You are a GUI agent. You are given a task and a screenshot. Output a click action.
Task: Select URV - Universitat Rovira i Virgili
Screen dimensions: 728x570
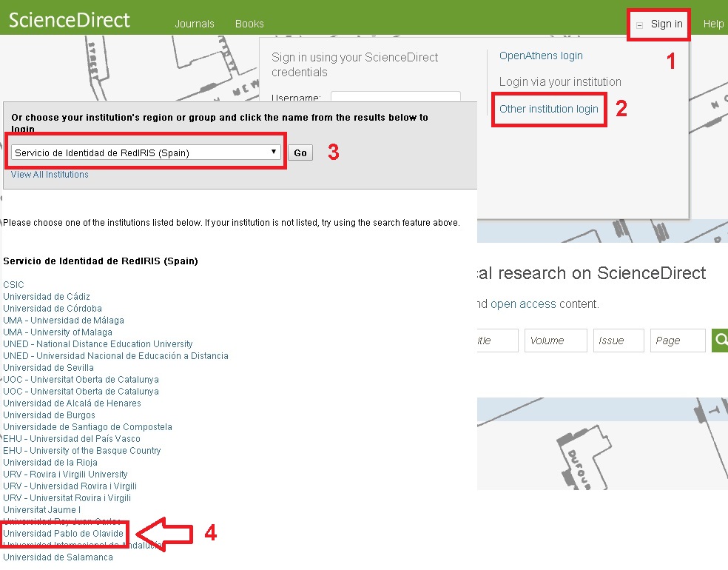(67, 498)
